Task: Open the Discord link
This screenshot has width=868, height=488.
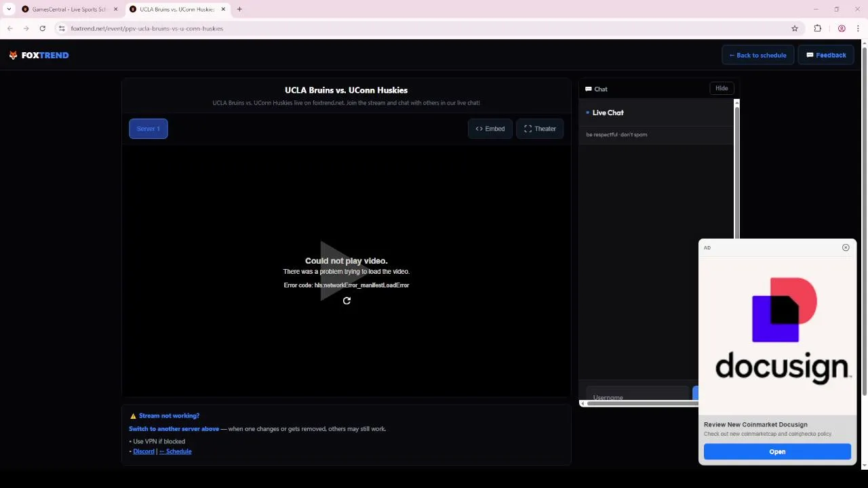Action: click(x=144, y=451)
